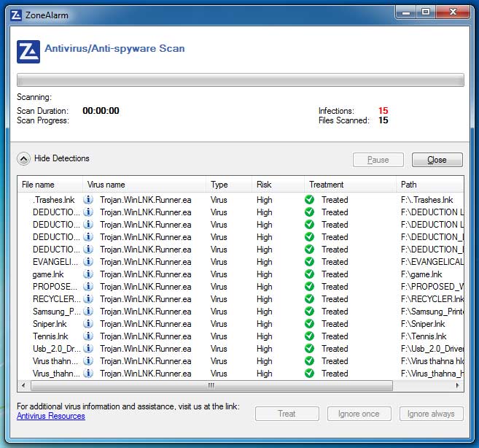Click green checkmark in Samsung_P... row

(309, 312)
